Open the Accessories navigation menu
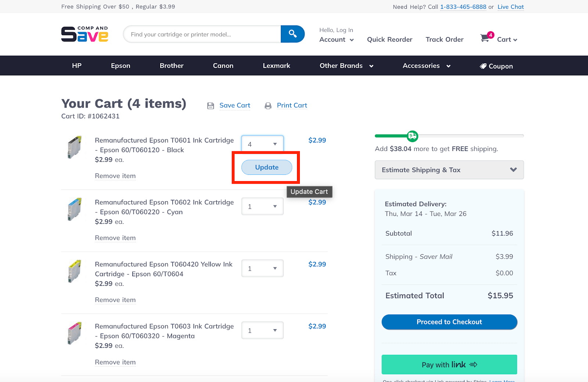 click(x=426, y=66)
